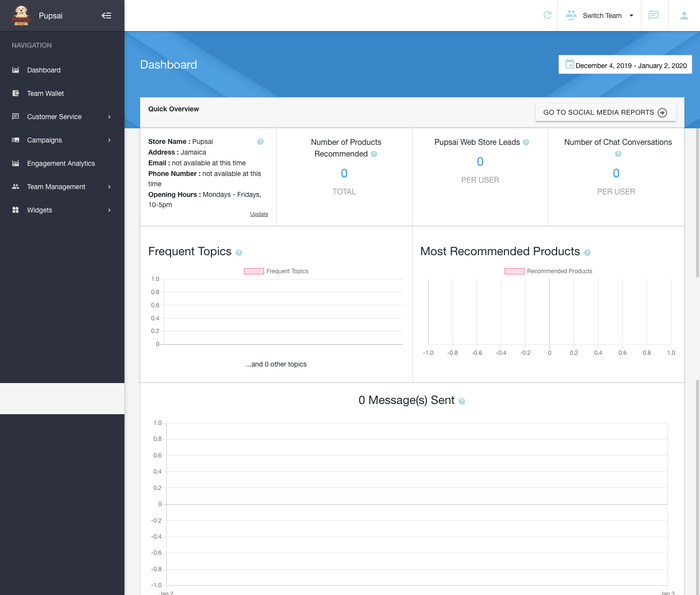Open the date range picker field
The height and width of the screenshot is (595, 700).
pos(625,65)
